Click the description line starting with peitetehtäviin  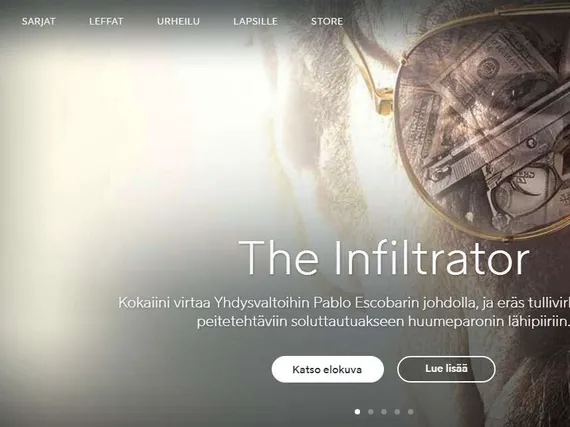coord(383,322)
